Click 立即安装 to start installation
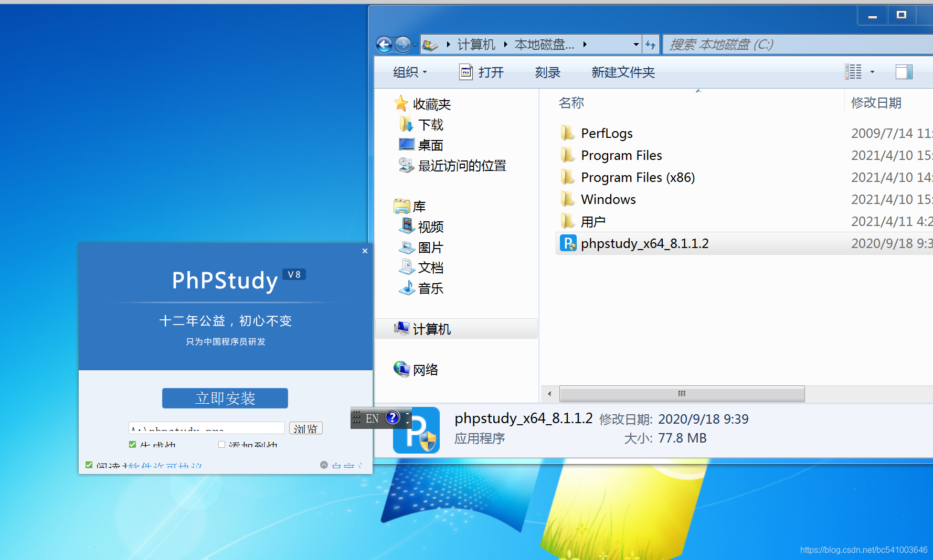 pyautogui.click(x=225, y=398)
